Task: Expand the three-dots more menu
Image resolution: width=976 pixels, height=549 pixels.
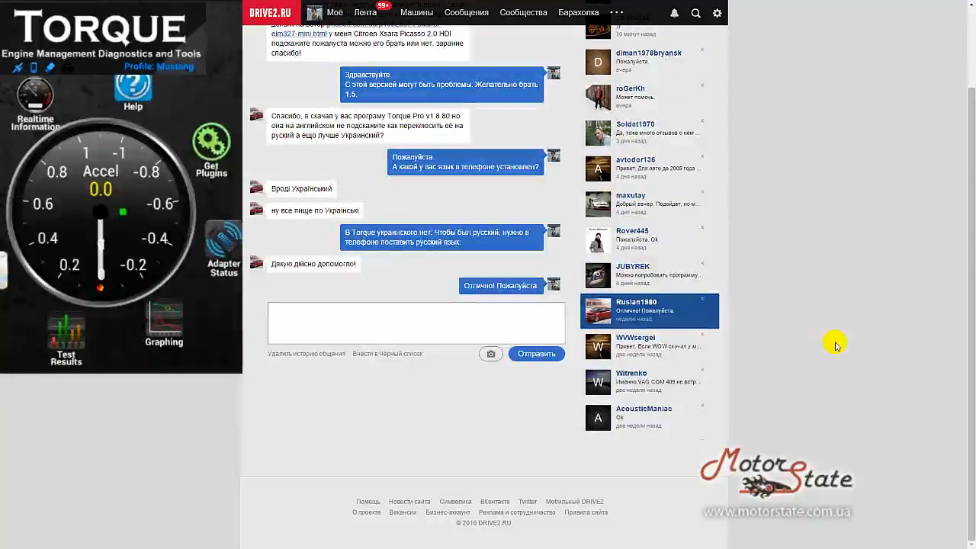Action: 616,12
